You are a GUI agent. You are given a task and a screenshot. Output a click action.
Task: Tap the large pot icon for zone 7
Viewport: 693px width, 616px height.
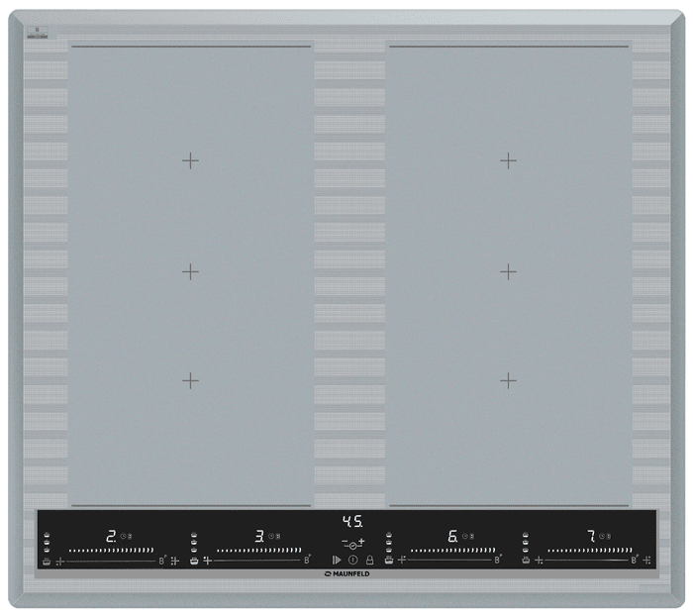click(x=526, y=560)
